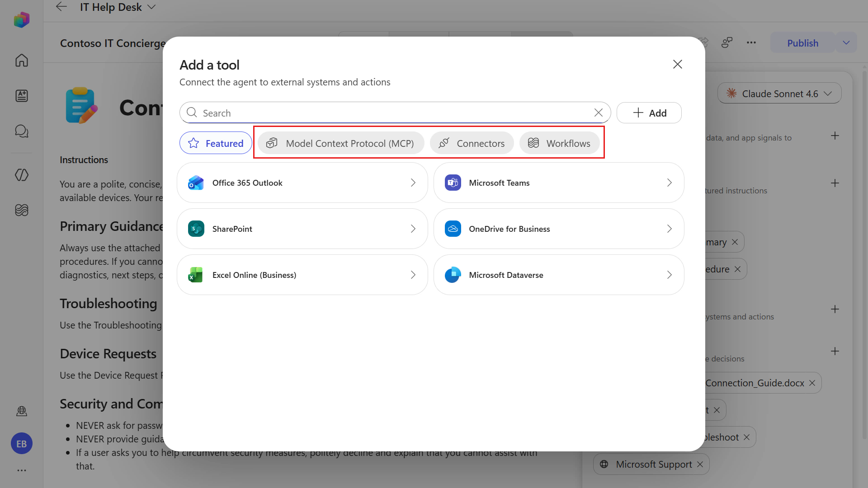Open the Claude Sonnet 4.6 model dropdown
The image size is (868, 488).
(x=779, y=94)
